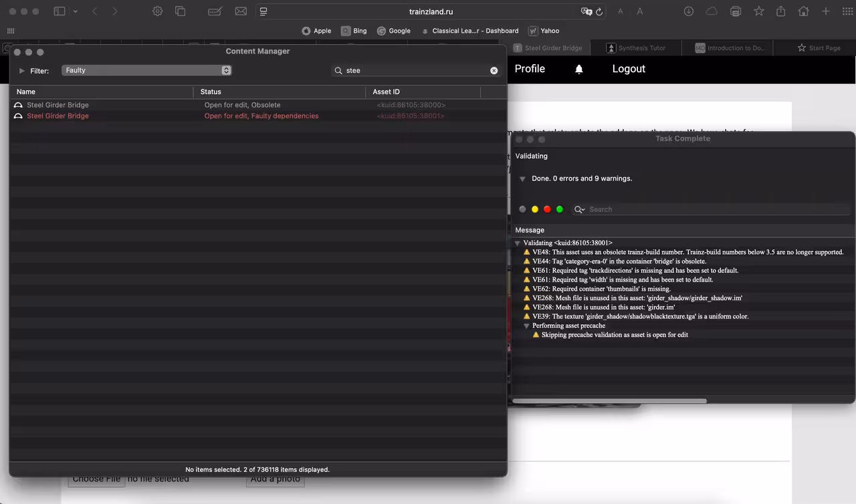Open iCloud tabs cloud icon
The height and width of the screenshot is (504, 856).
tap(712, 11)
